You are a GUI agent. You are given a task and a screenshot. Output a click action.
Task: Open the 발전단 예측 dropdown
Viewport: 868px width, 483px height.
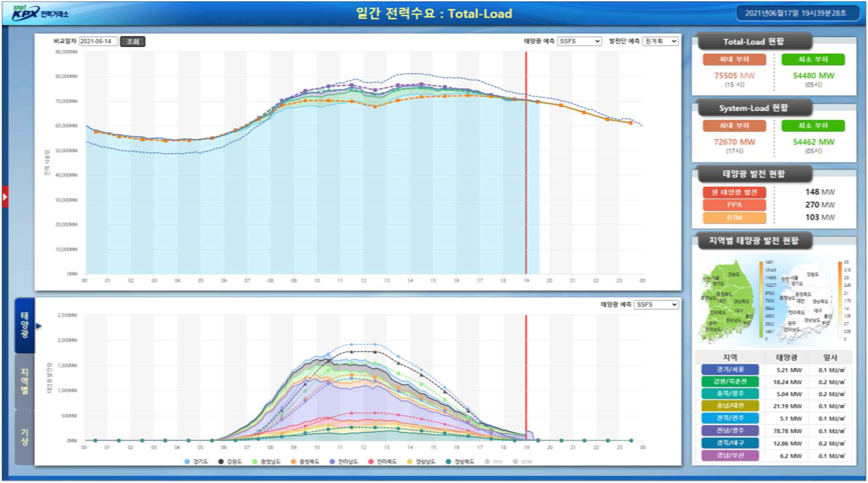click(x=660, y=41)
